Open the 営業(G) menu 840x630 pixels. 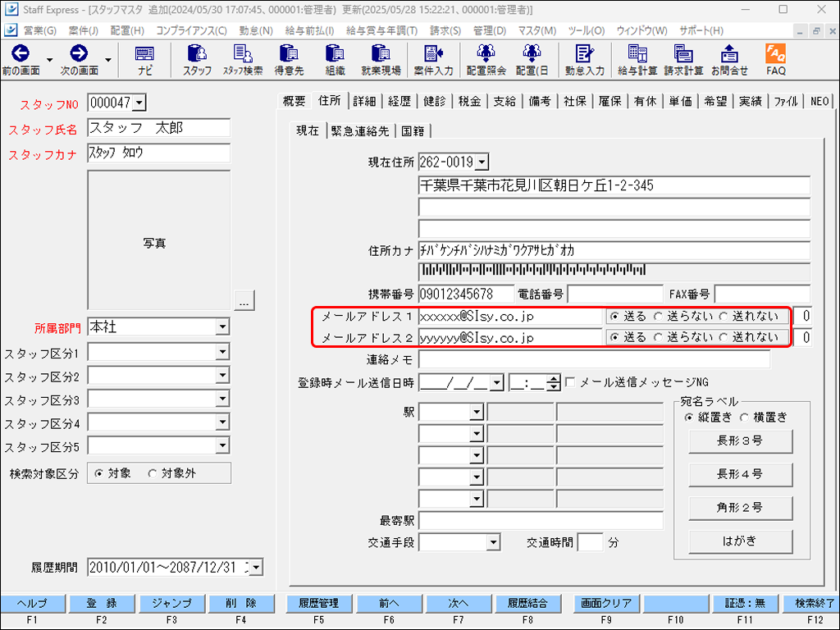(39, 30)
